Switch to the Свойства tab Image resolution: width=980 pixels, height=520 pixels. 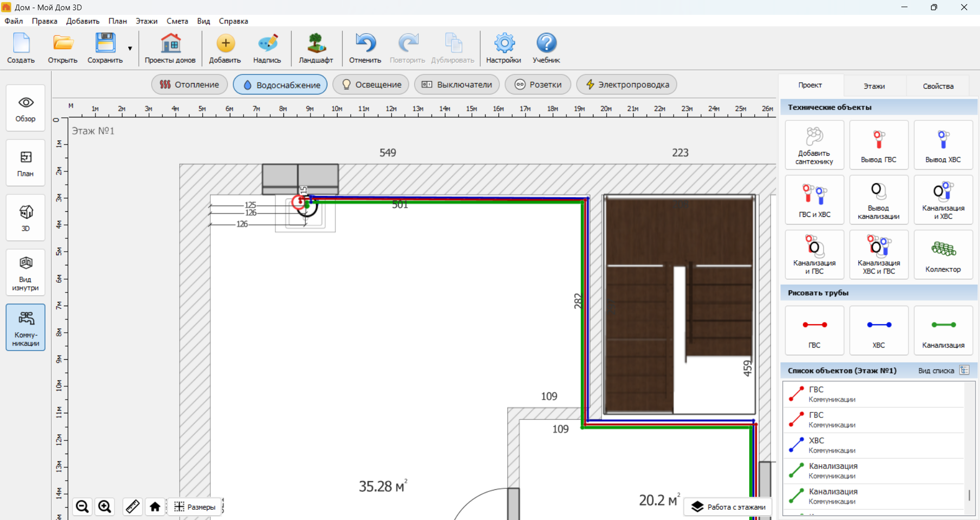[938, 86]
